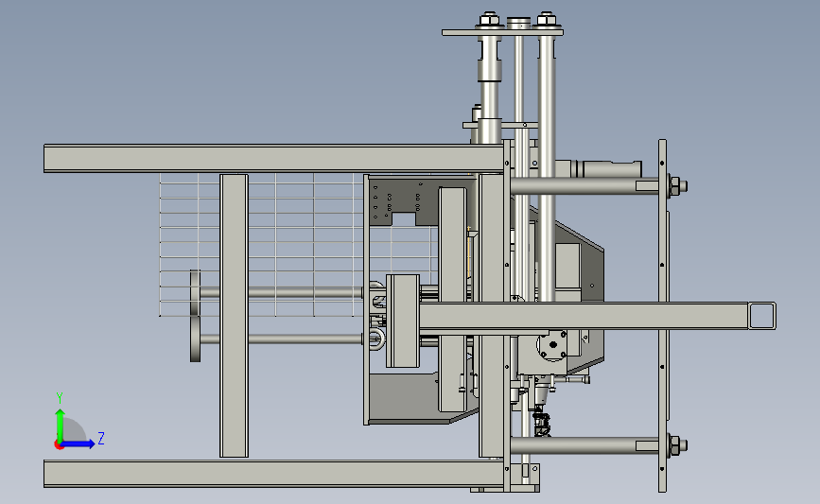
Task: Select the upper long horizontal frame beam
Action: click(273, 159)
